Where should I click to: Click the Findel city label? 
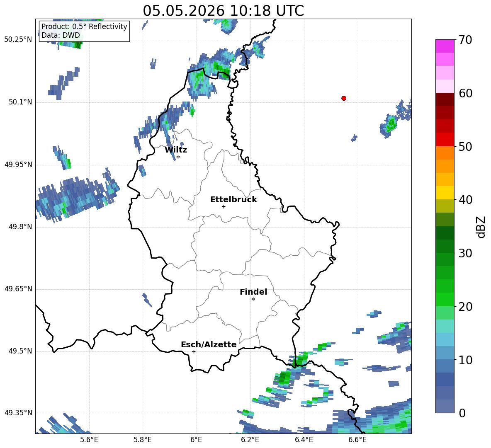coord(253,292)
